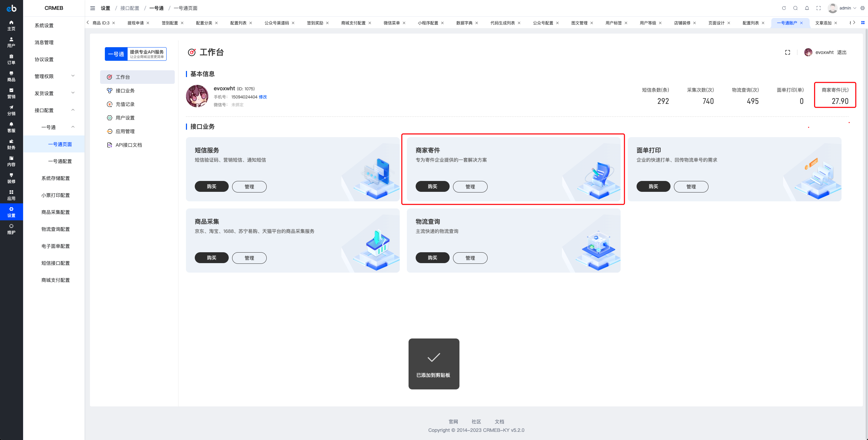Open the 分销 distribution sidebar icon
Image resolution: width=868 pixels, height=440 pixels.
point(11,110)
